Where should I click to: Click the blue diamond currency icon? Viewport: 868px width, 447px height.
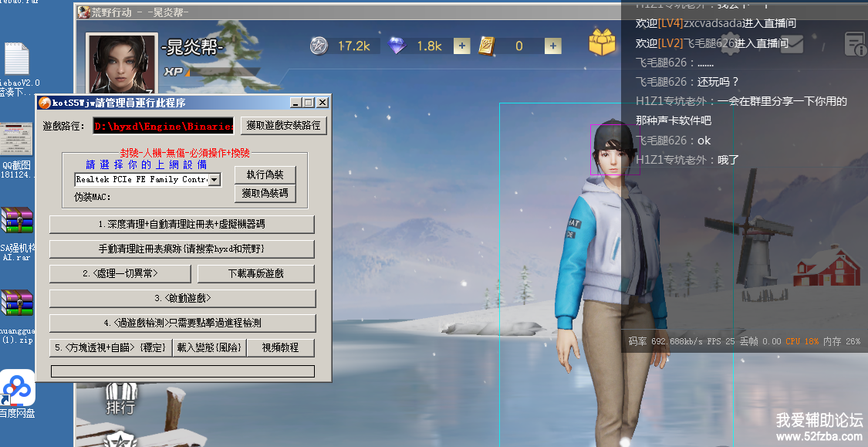pyautogui.click(x=397, y=46)
